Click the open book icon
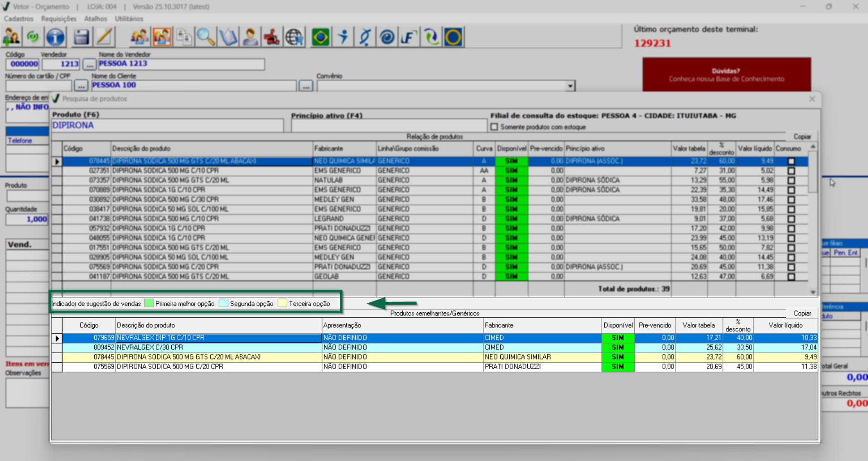868x461 pixels. coord(228,37)
